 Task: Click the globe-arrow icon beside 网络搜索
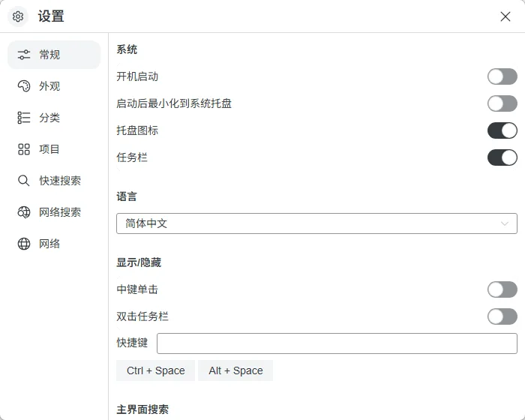pos(24,212)
